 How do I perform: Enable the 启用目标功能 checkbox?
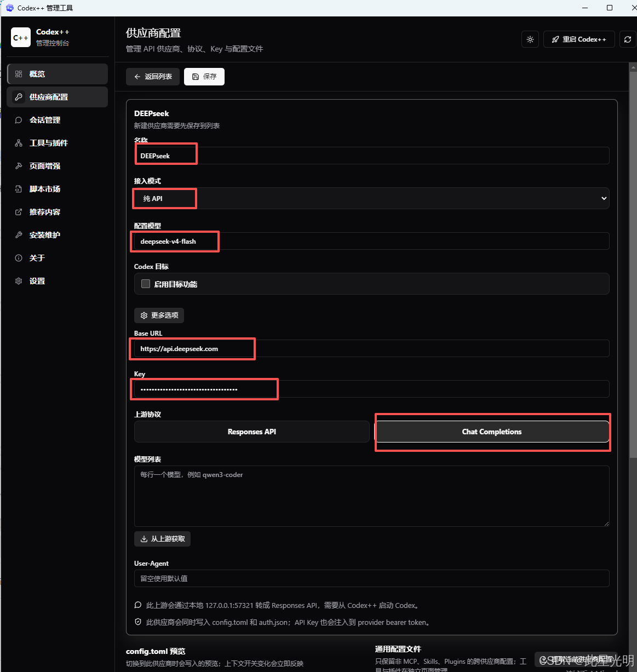tap(146, 284)
